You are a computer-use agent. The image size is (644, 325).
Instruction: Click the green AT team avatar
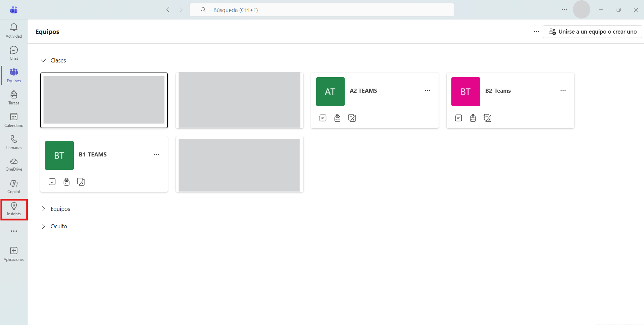(x=330, y=92)
